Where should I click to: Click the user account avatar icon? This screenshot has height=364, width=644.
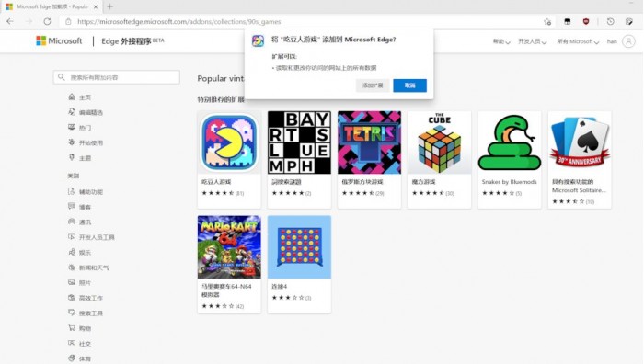[x=628, y=41]
